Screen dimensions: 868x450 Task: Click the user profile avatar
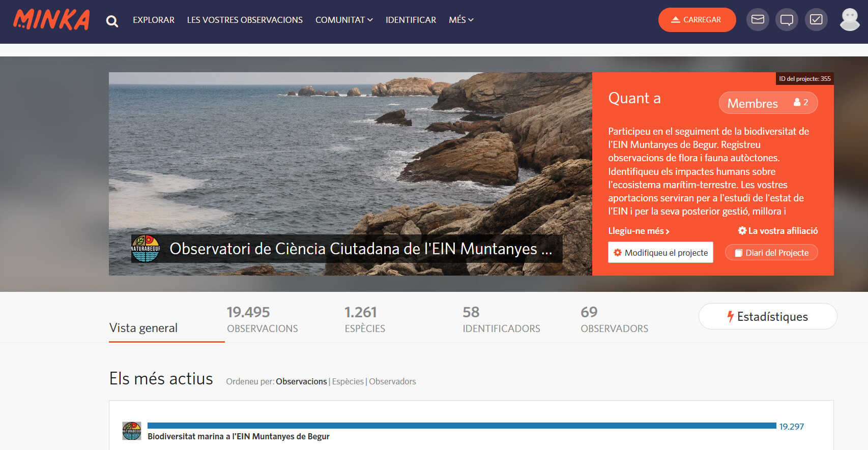click(x=849, y=20)
